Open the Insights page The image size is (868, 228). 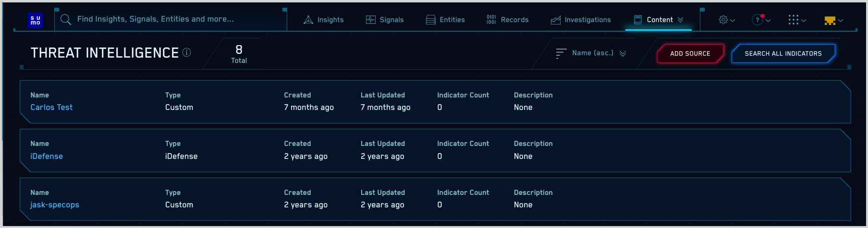324,20
